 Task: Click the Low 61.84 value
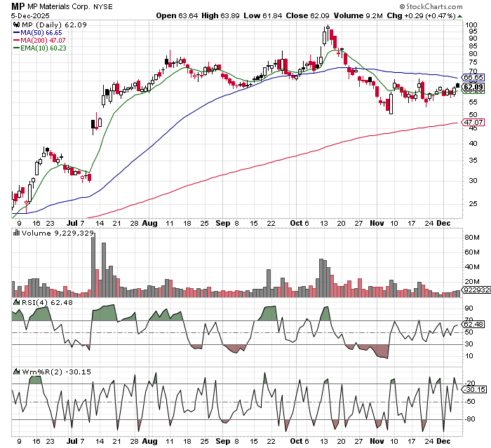point(263,15)
